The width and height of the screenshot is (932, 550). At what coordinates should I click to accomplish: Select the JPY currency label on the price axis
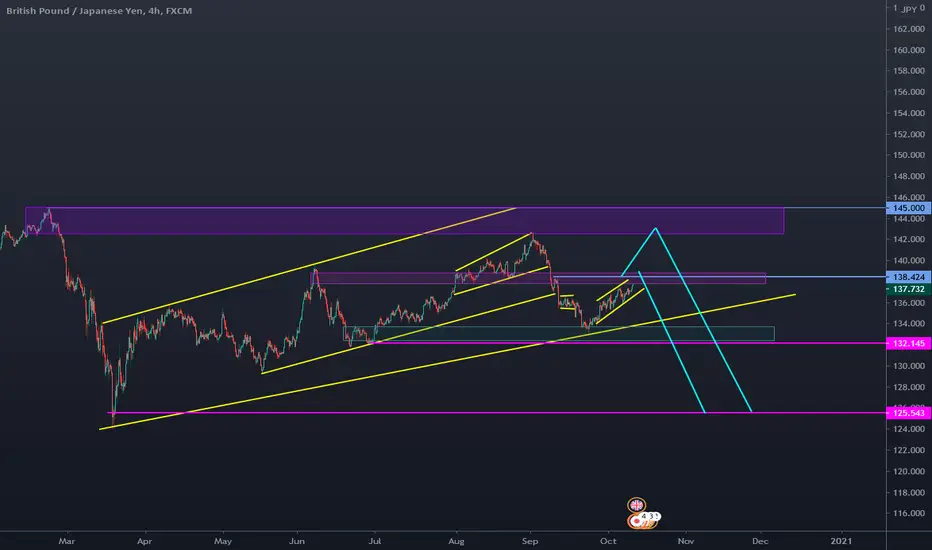pyautogui.click(x=909, y=8)
